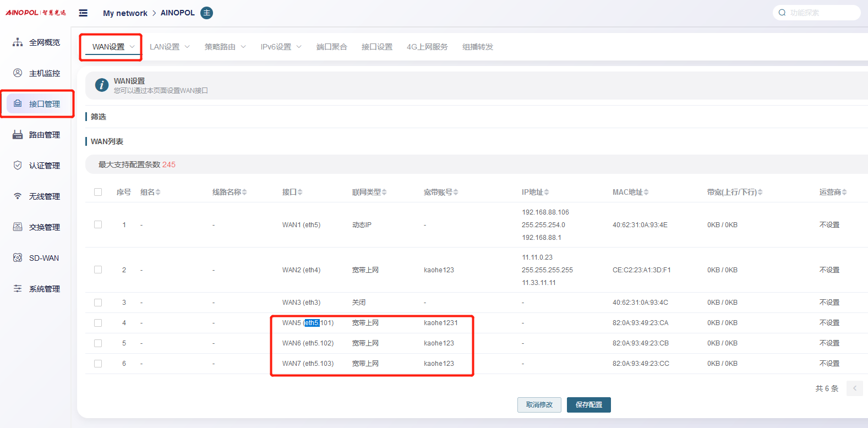This screenshot has width=868, height=428.
Task: Select the checkbox for WAN1 (eth5) row
Action: (x=98, y=224)
